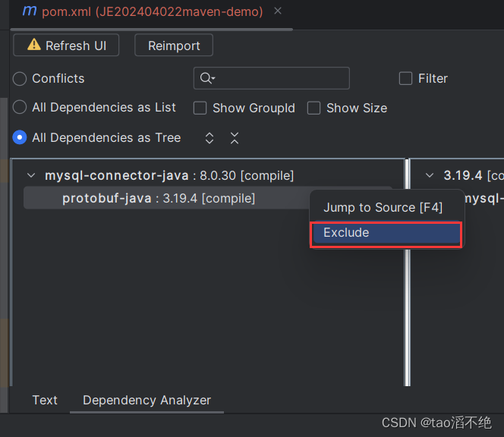Toggle the Show Size checkbox
The width and height of the screenshot is (504, 437).
[x=313, y=108]
